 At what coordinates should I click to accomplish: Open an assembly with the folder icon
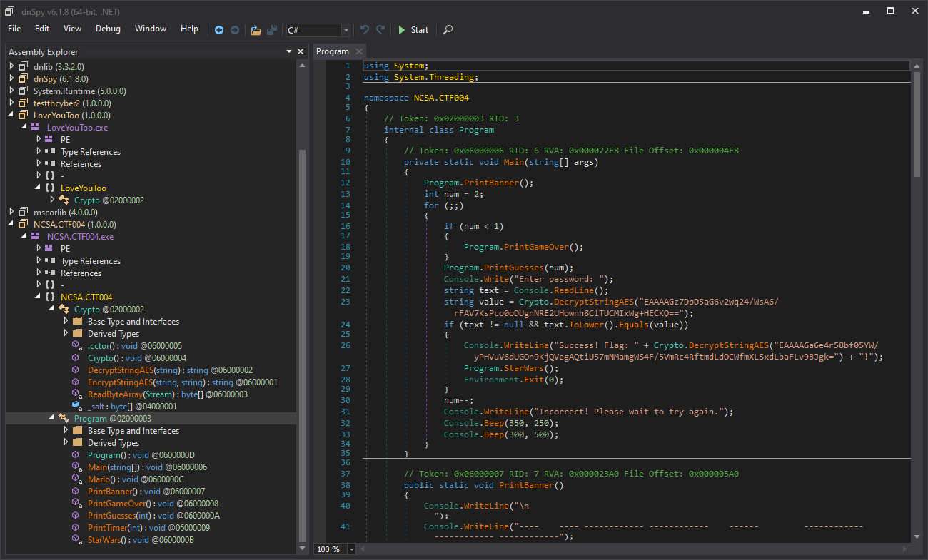256,30
